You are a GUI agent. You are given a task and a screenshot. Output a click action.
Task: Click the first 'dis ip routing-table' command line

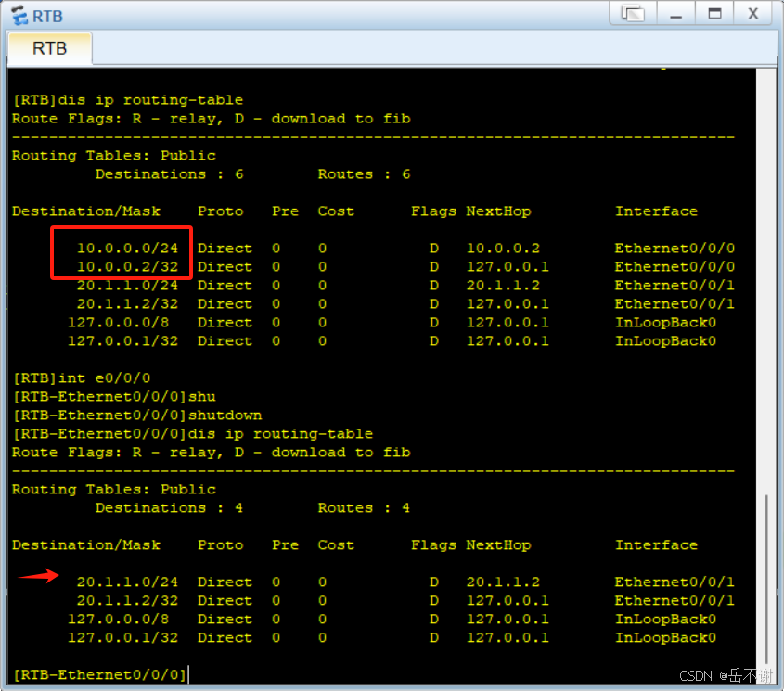coord(128,100)
